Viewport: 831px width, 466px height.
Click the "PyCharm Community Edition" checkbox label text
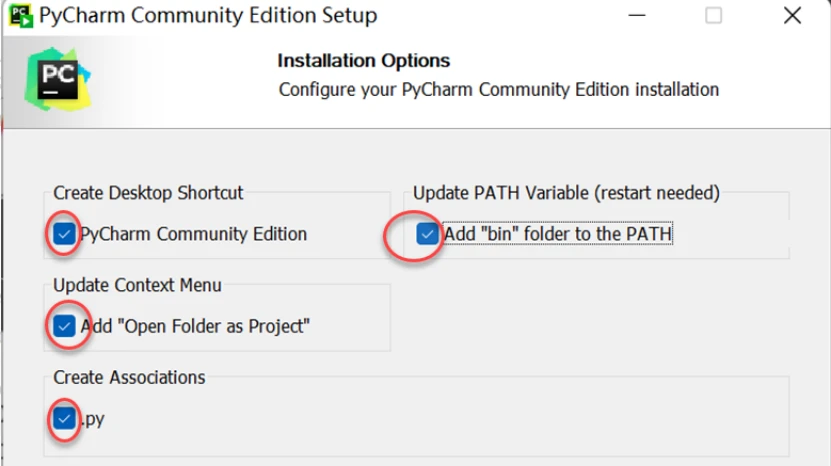point(194,234)
